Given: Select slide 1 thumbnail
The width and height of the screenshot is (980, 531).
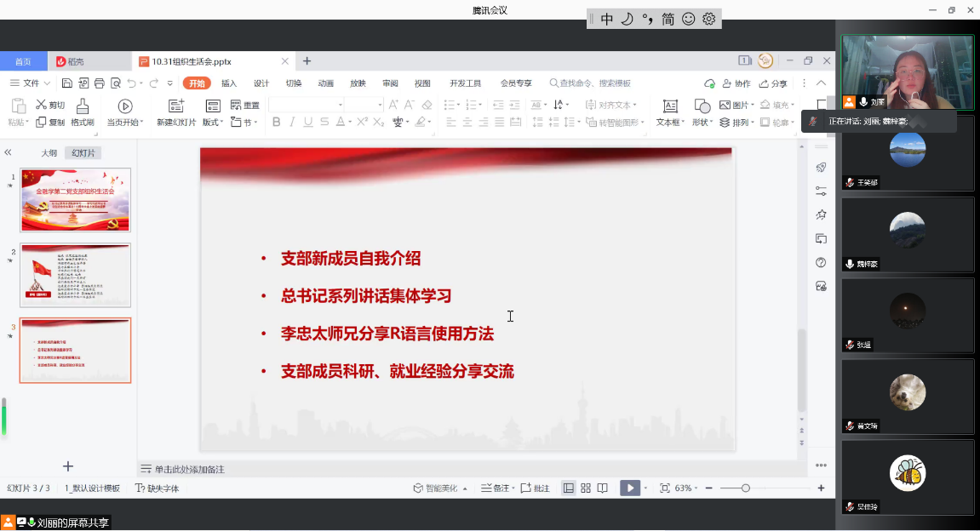Looking at the screenshot, I should point(75,199).
